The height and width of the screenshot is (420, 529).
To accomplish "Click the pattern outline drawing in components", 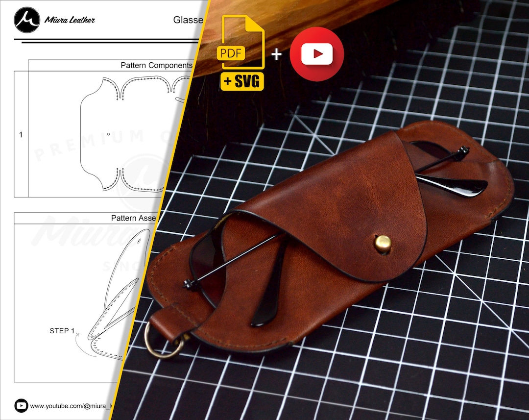I will (x=135, y=134).
